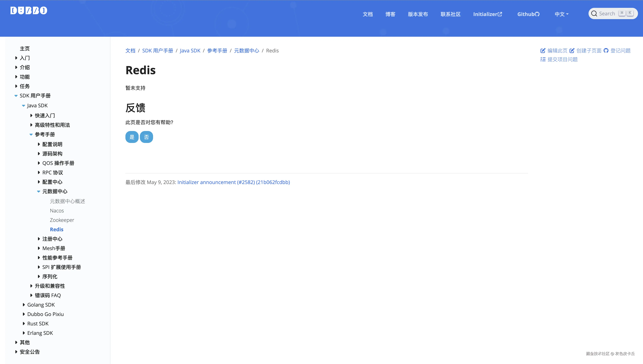Expand the Golang SDK tree node

tap(24, 305)
